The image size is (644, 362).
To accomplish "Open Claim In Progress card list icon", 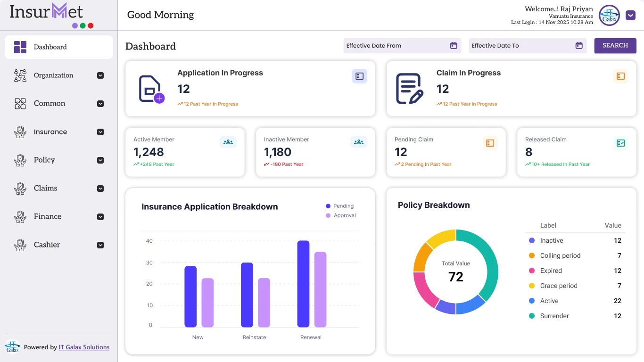I will [621, 76].
